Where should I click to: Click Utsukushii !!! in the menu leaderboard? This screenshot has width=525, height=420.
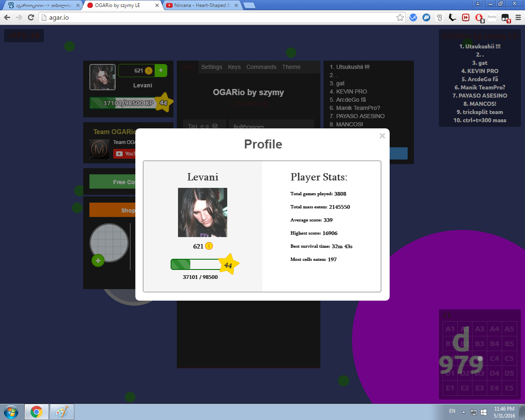(x=349, y=67)
